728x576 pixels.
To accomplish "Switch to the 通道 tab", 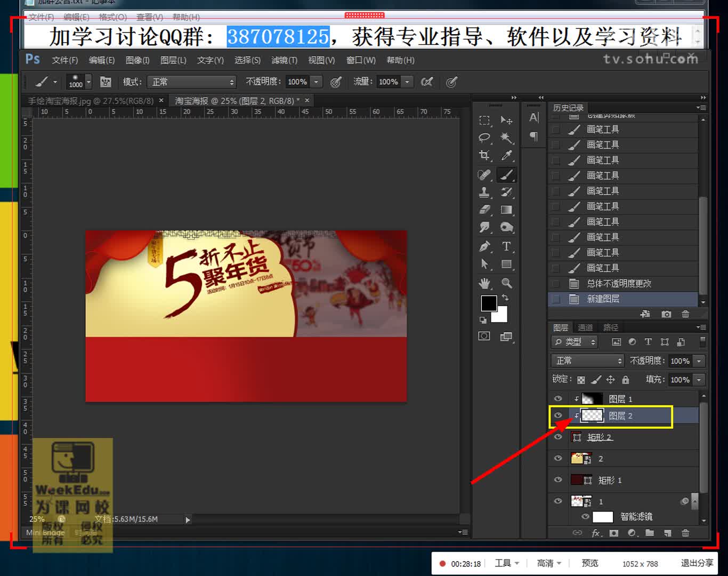I will (585, 327).
